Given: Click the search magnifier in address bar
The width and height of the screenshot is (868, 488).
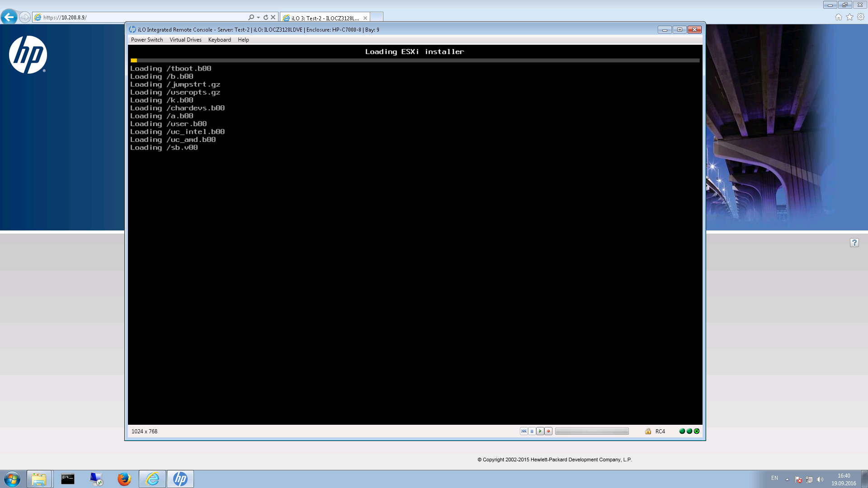Looking at the screenshot, I should point(251,17).
